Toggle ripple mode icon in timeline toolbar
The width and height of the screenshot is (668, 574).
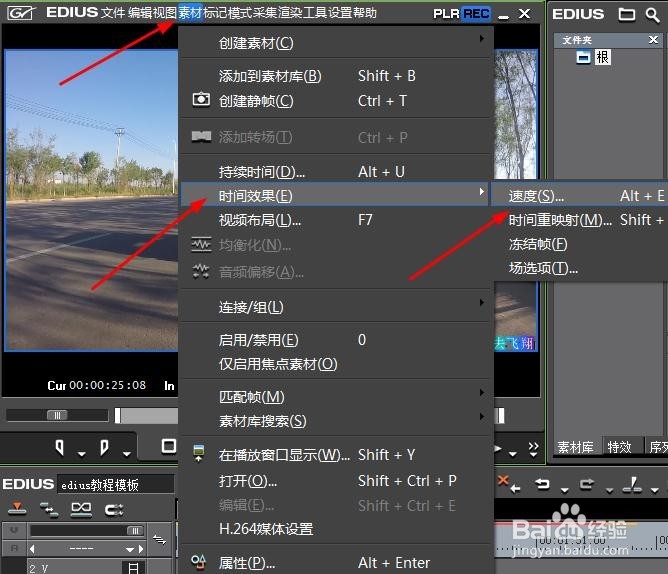tap(49, 510)
